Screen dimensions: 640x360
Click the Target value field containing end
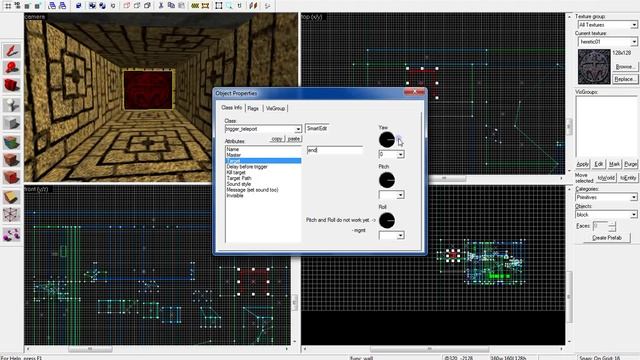(x=334, y=150)
